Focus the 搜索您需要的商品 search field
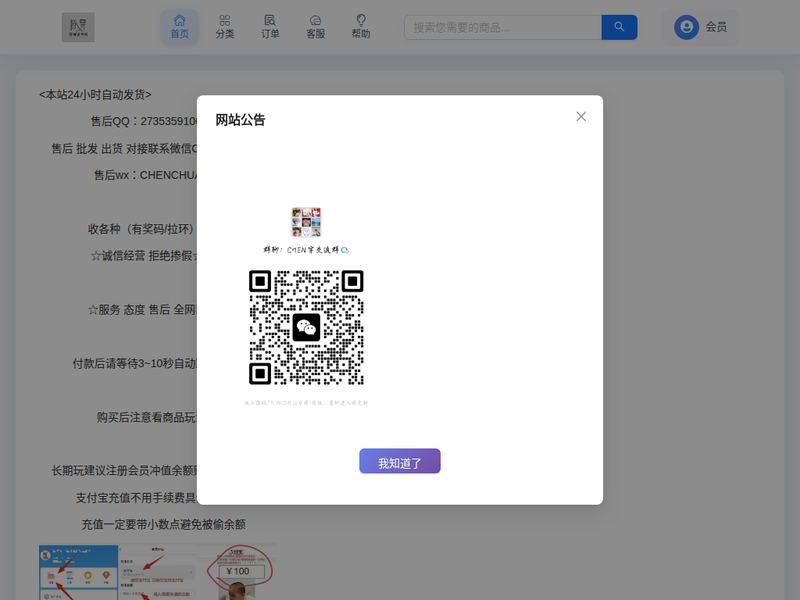This screenshot has width=800, height=600. (503, 28)
